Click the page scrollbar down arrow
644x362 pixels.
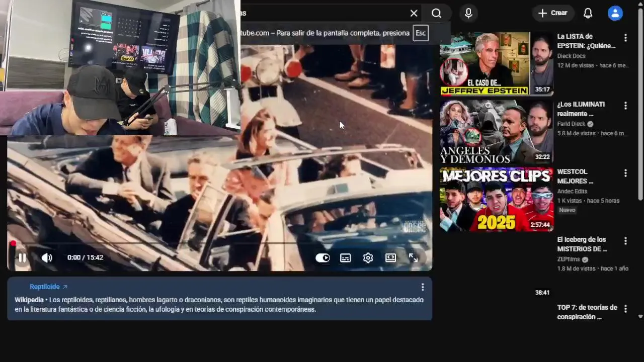pyautogui.click(x=640, y=317)
